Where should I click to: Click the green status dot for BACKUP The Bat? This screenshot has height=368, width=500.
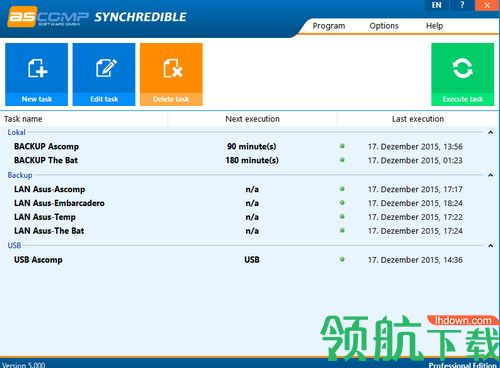(x=342, y=160)
